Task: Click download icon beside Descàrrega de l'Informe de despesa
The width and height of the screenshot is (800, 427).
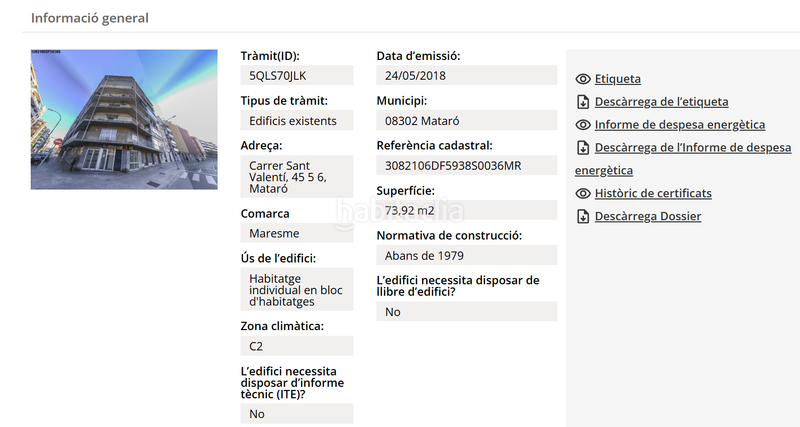Action: point(583,148)
